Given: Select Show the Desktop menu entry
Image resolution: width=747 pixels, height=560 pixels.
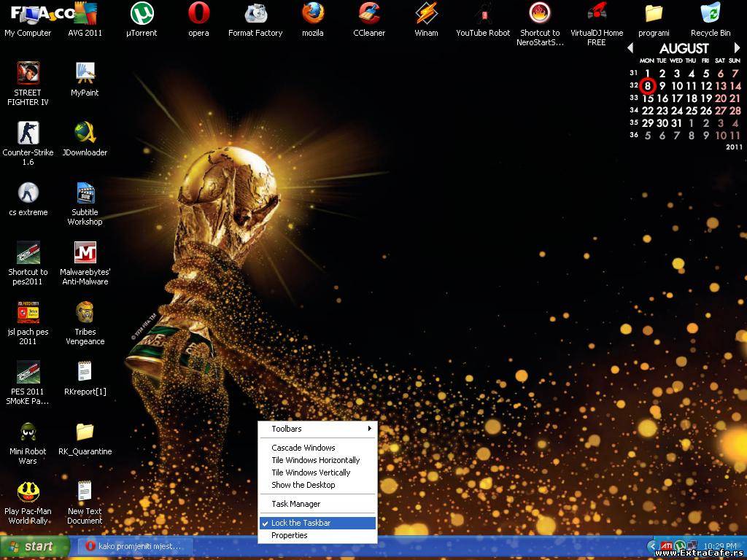Looking at the screenshot, I should 318,485.
